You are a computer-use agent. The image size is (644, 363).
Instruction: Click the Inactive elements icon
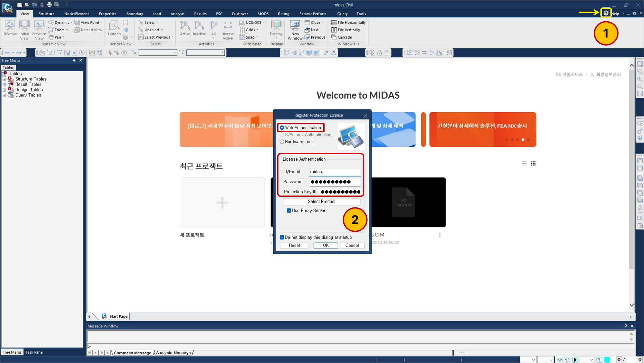[x=199, y=28]
